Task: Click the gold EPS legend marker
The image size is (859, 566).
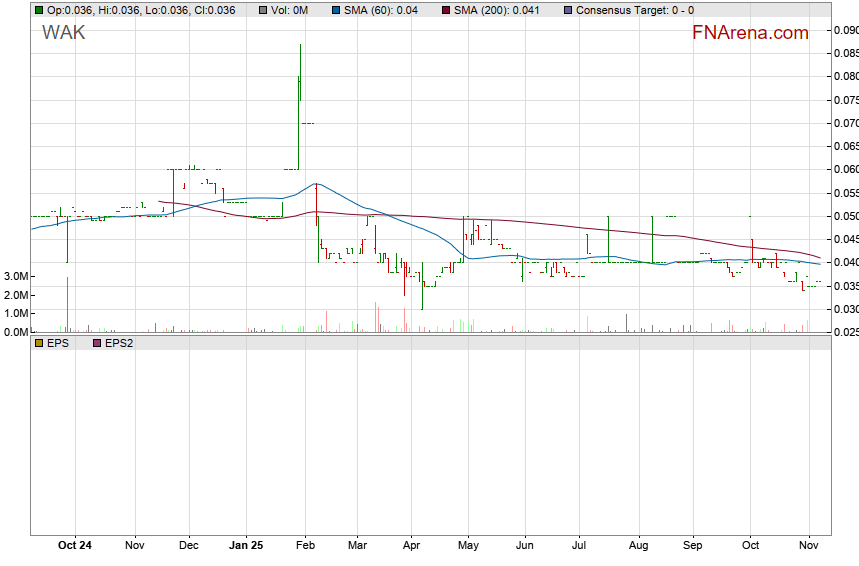Action: tap(39, 343)
